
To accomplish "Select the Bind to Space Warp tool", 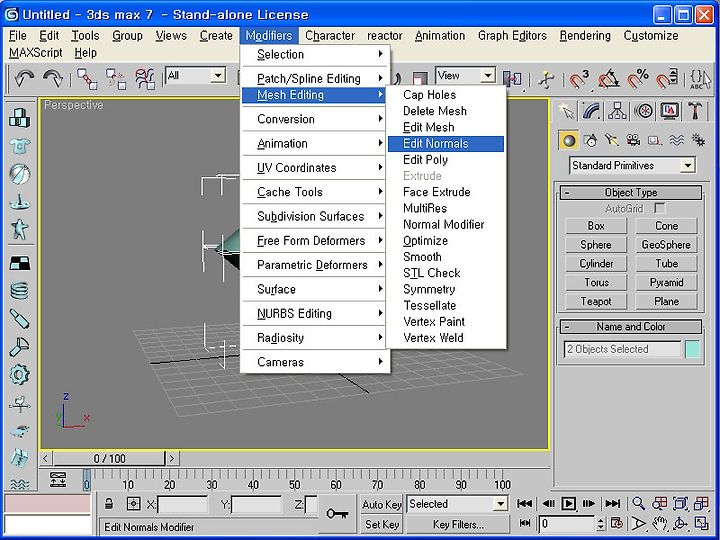I will pos(145,79).
